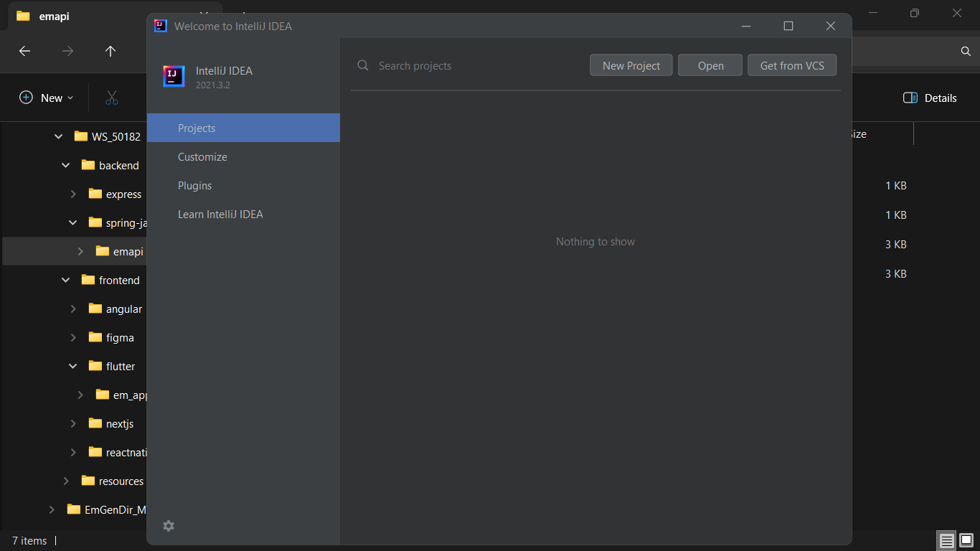Screen dimensions: 980x551
Task: Expand the reactnative folder
Action: 73,452
